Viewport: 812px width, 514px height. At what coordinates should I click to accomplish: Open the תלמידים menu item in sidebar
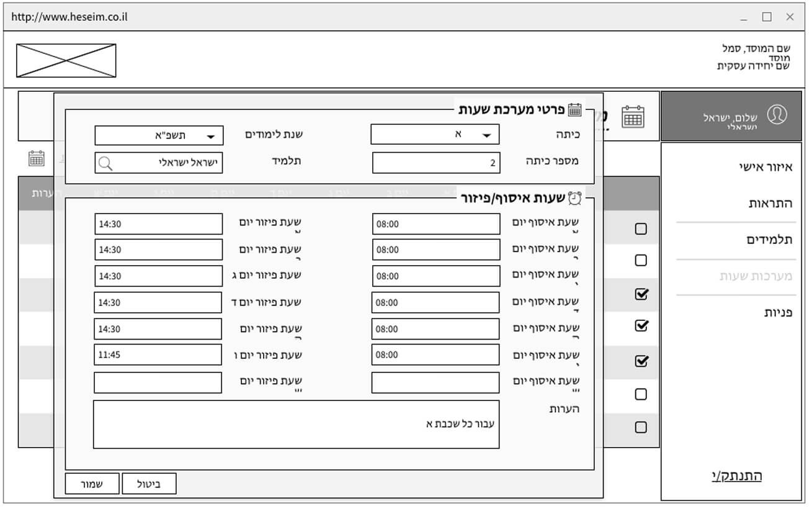[x=769, y=240]
